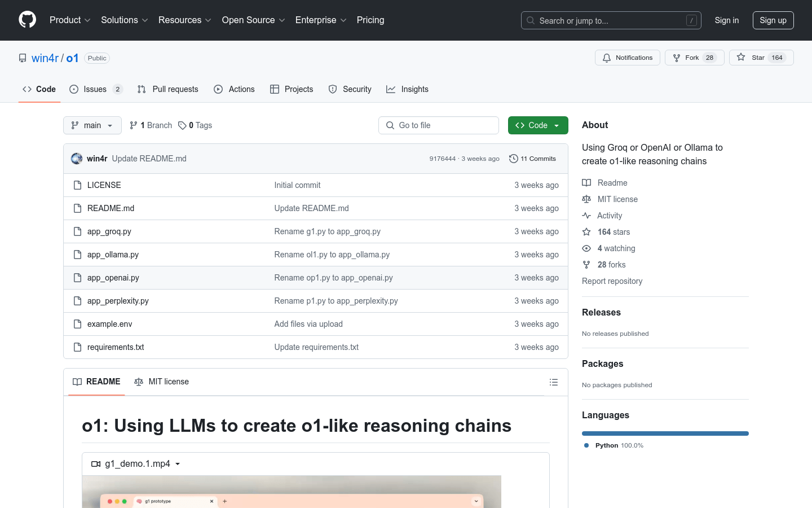The width and height of the screenshot is (812, 508).
Task: Click the file icon next to app_groq.py
Action: [78, 231]
